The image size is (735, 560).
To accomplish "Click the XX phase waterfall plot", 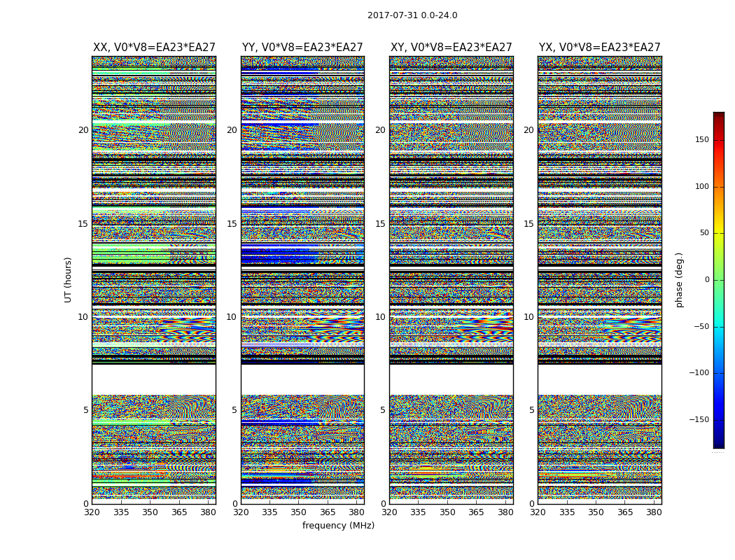I will tap(154, 280).
